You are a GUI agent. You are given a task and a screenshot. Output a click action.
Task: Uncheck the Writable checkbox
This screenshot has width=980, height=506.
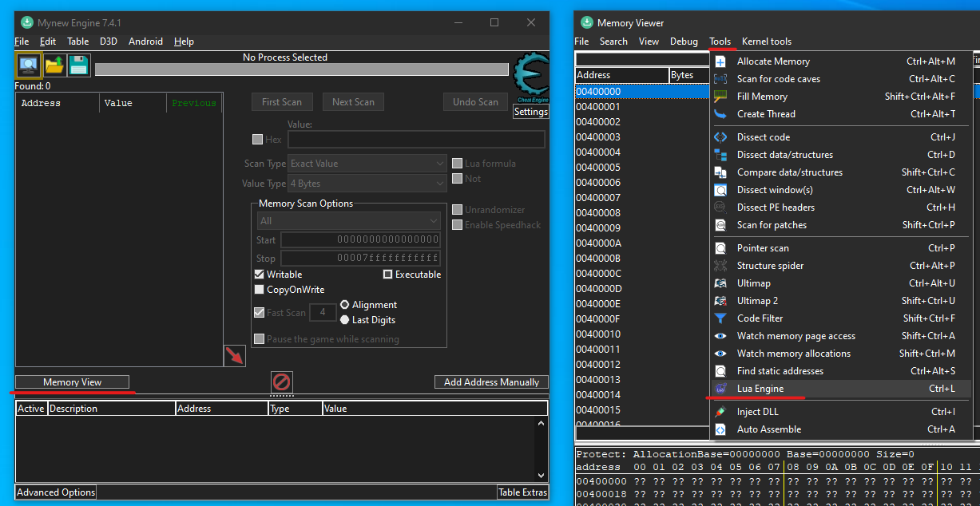click(259, 275)
